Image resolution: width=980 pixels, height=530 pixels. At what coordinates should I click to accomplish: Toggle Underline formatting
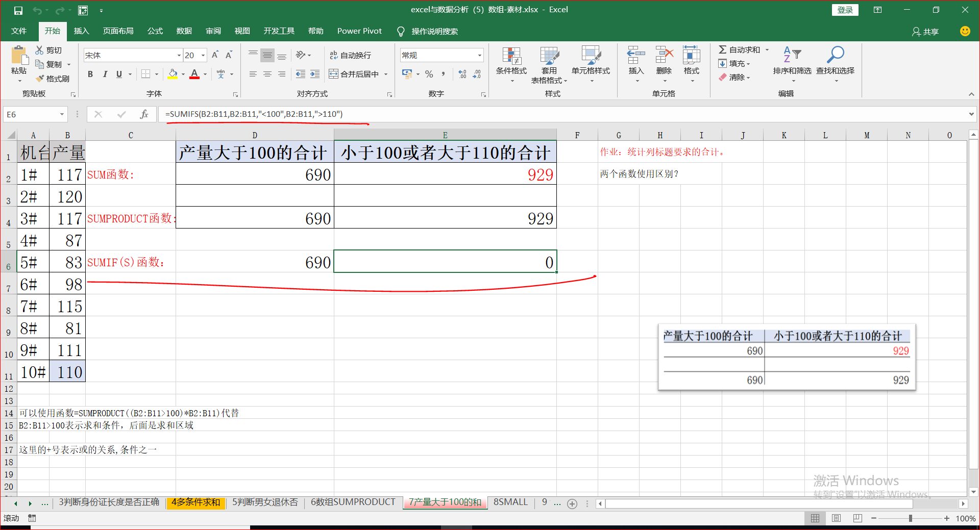pyautogui.click(x=119, y=74)
